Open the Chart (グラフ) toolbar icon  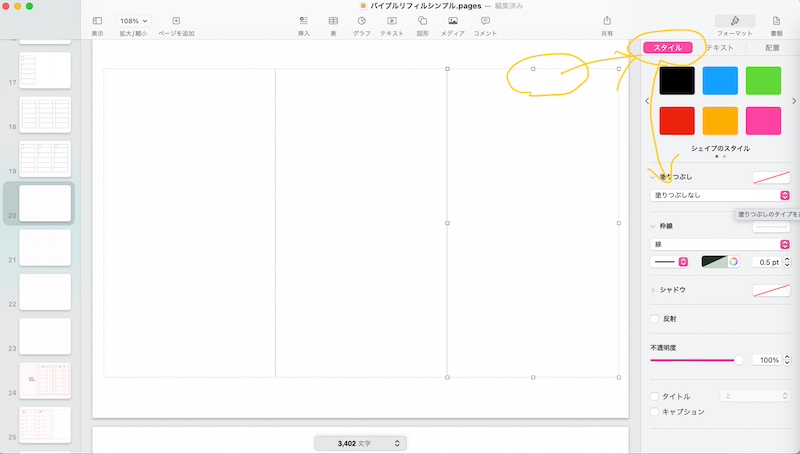(361, 21)
